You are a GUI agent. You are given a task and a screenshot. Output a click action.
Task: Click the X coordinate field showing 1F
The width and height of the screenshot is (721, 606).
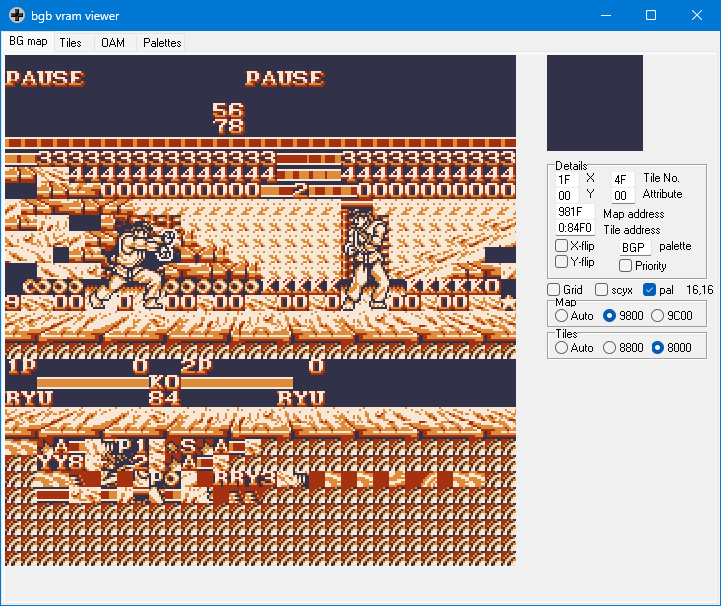tap(567, 179)
